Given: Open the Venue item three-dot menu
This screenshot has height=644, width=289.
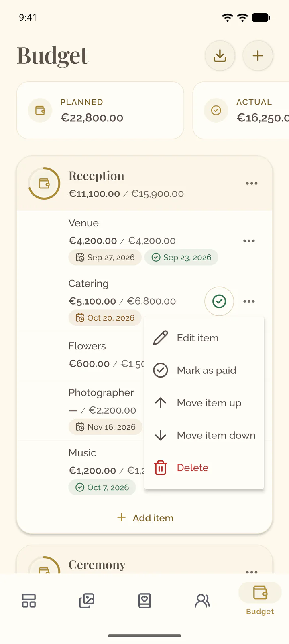Looking at the screenshot, I should pyautogui.click(x=249, y=241).
